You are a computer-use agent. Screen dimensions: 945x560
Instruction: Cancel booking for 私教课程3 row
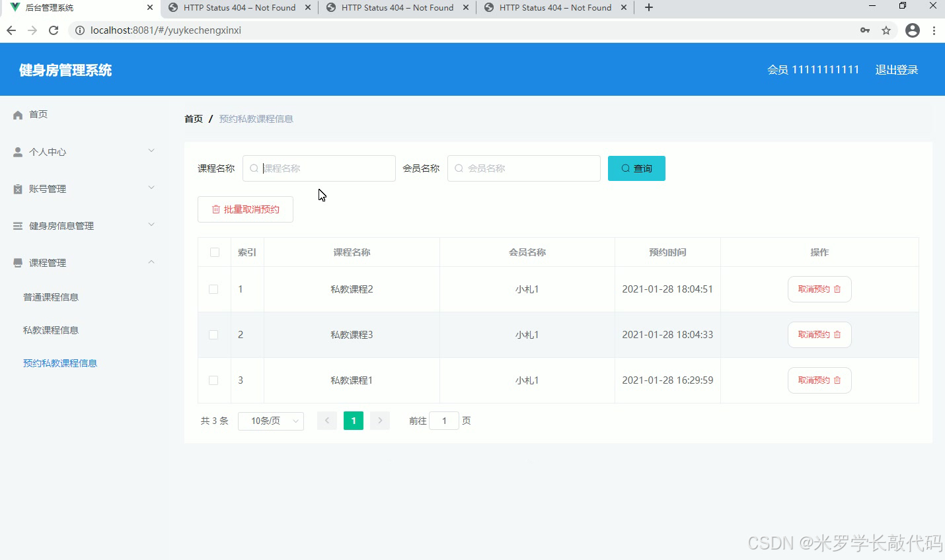point(819,335)
